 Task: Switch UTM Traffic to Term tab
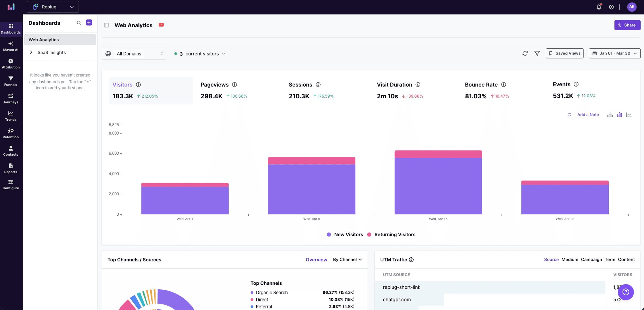(x=610, y=260)
